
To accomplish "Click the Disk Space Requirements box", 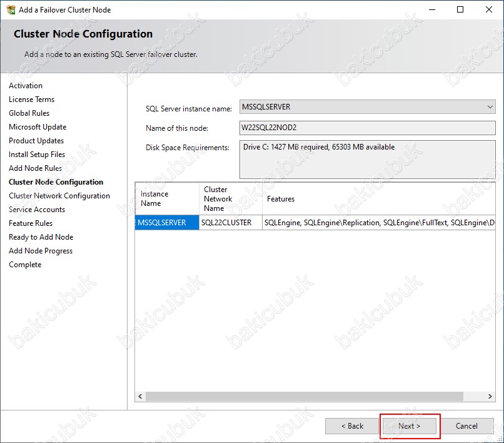I will click(367, 160).
